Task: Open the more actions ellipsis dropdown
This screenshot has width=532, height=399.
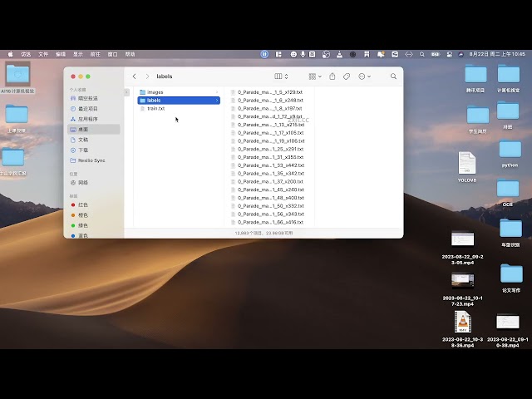Action: 364,76
